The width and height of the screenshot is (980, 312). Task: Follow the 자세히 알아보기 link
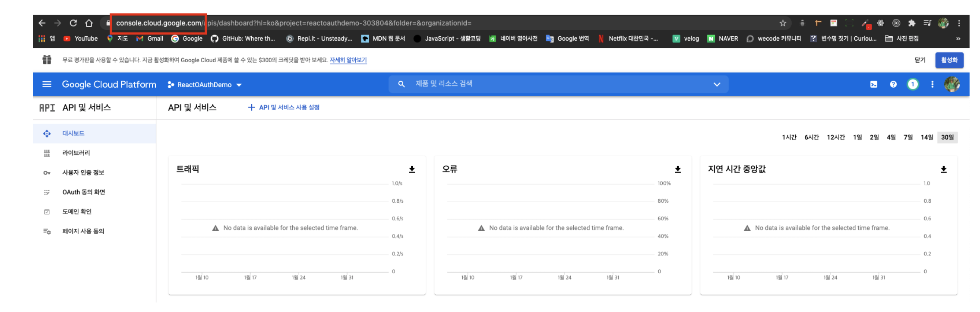348,60
